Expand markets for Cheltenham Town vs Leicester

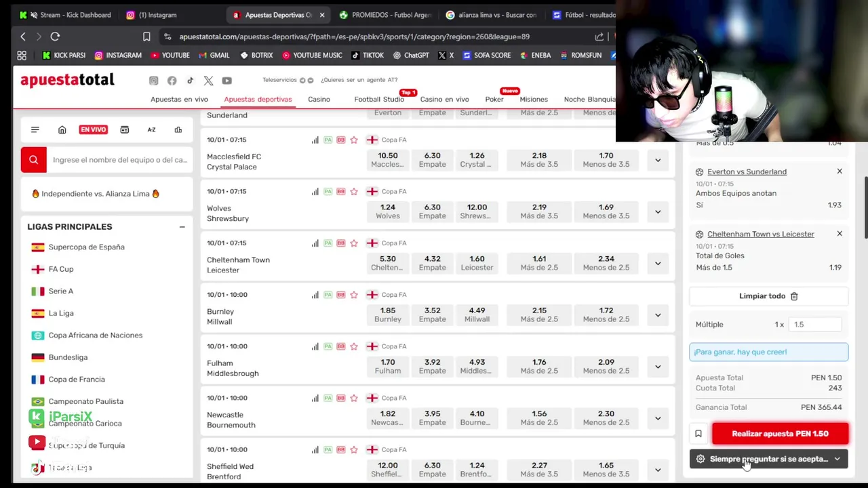tap(658, 263)
